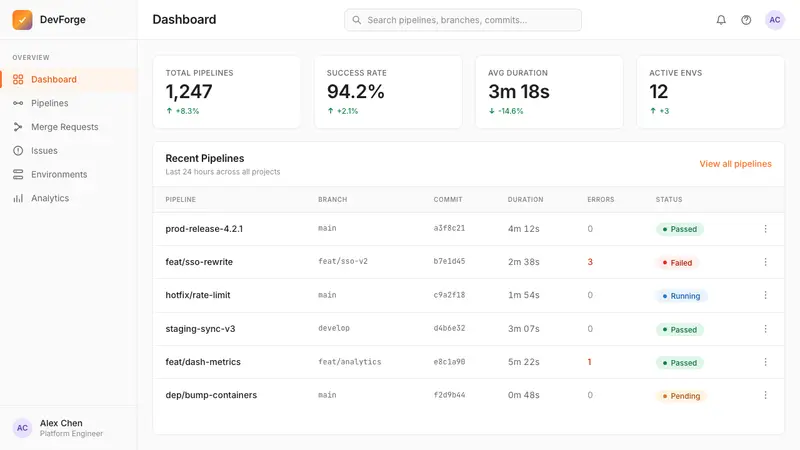800x450 pixels.
Task: Click Passed badge in prod-release-4.2.1 row
Action: 680,230
